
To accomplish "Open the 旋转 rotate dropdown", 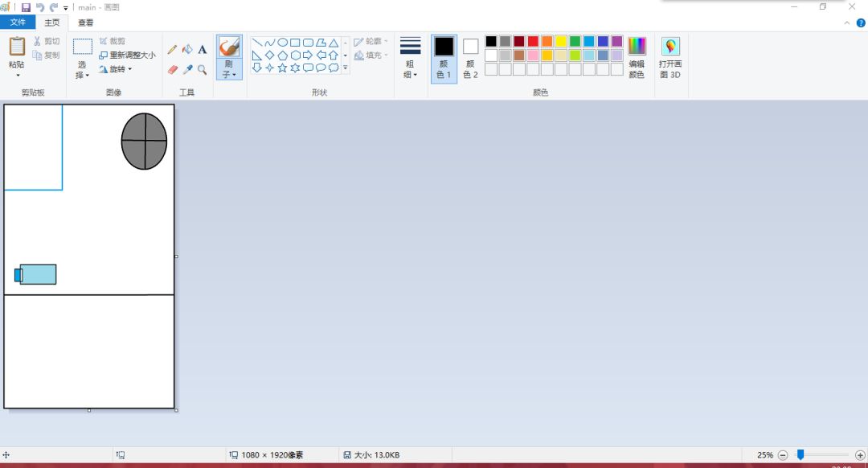I will coord(117,69).
